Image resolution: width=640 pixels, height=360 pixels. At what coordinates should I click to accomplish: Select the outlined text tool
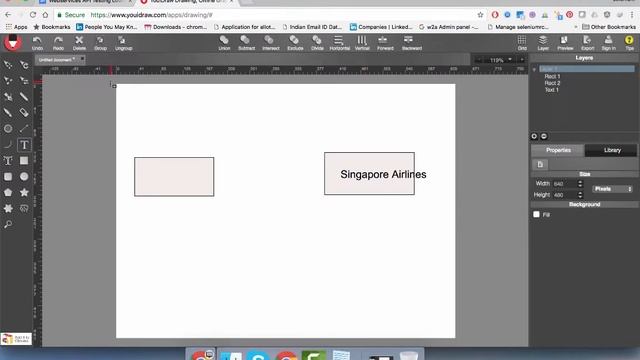8,161
